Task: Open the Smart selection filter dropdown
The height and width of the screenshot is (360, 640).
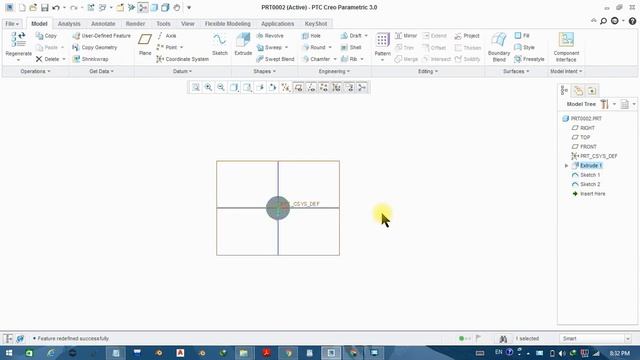Action: [x=628, y=339]
